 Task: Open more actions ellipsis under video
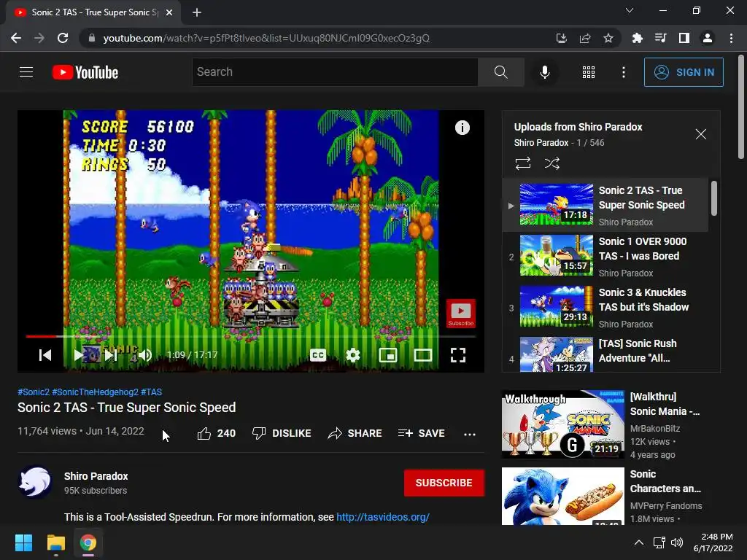pyautogui.click(x=469, y=434)
